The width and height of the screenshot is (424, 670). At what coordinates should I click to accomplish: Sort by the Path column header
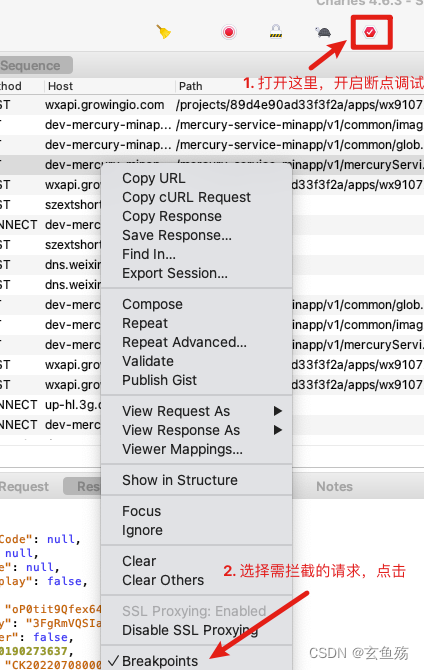[x=191, y=86]
